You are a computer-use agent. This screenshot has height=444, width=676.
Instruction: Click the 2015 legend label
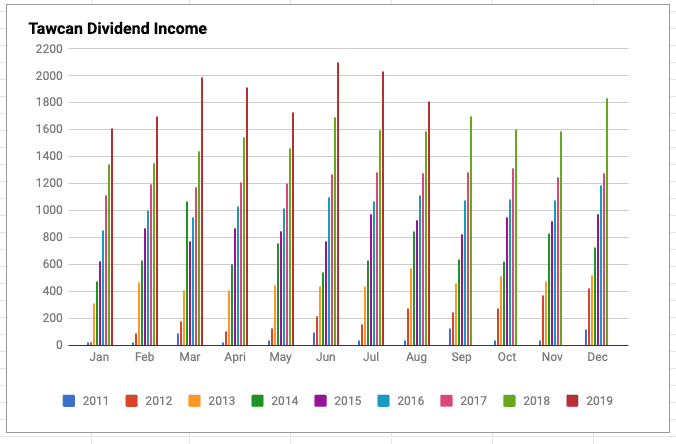coord(347,401)
